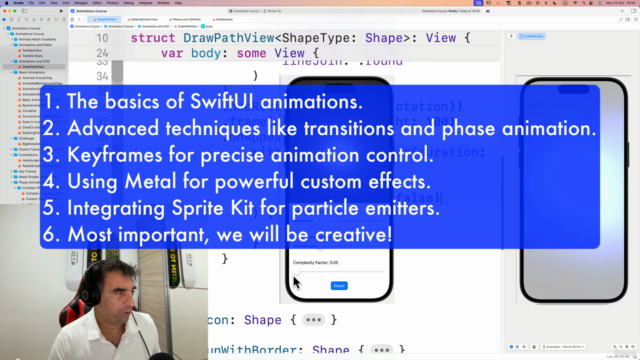Open the Editor menu
Viewport: 640px width, 360px height.
97,3
